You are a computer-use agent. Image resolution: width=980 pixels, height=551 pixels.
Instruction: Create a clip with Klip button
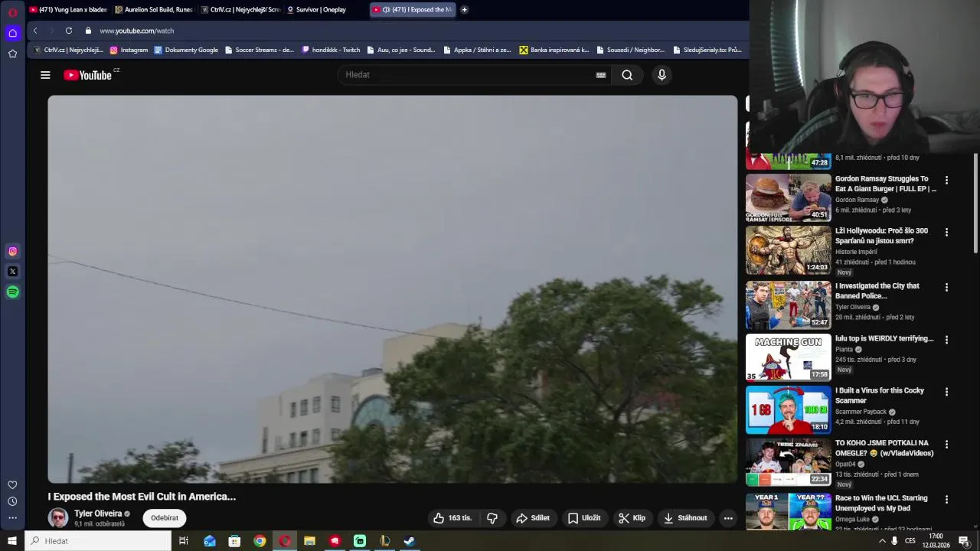(632, 518)
